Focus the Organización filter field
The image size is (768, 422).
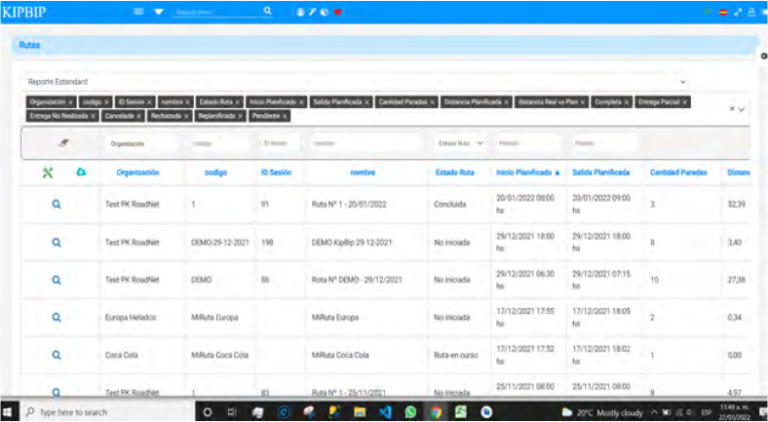(x=142, y=143)
